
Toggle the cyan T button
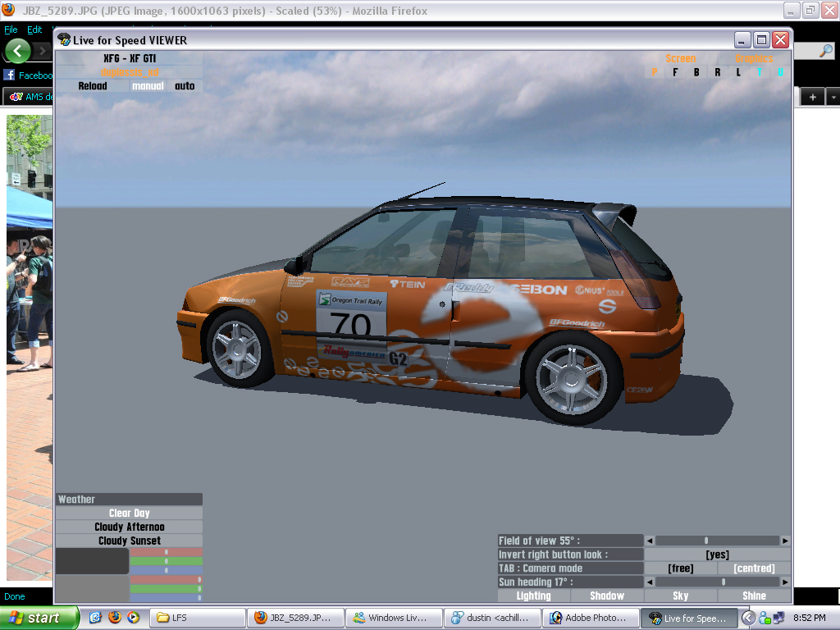click(759, 72)
